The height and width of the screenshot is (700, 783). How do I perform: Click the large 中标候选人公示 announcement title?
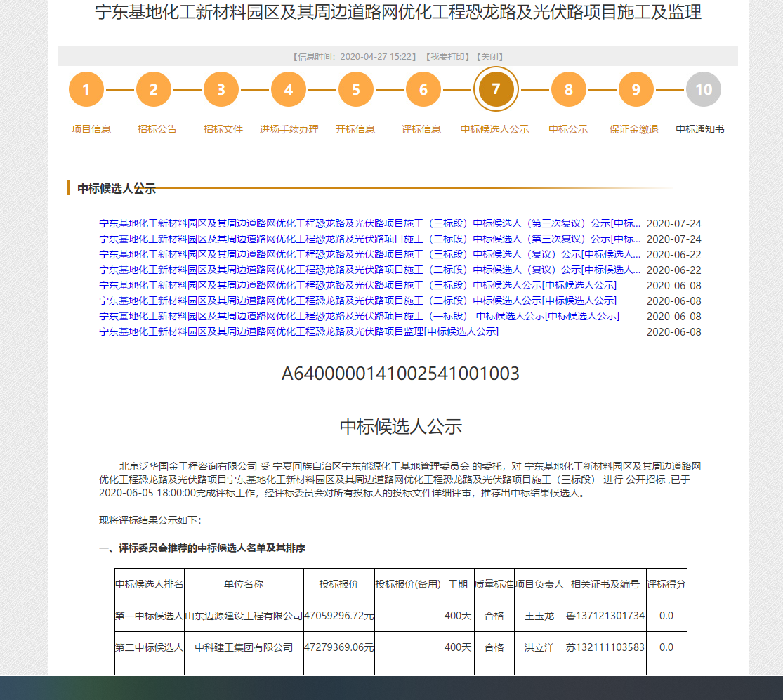point(400,427)
